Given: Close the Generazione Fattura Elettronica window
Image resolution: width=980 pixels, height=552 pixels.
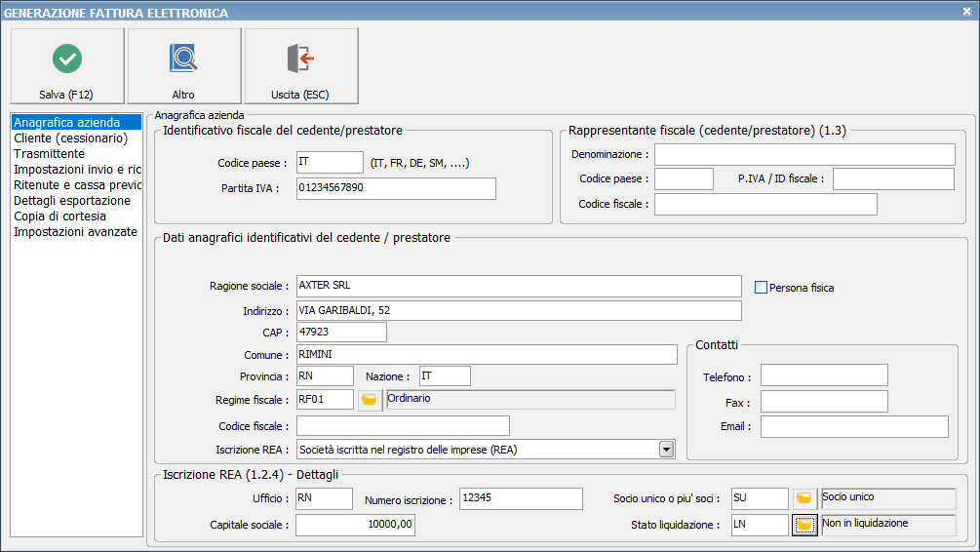Looking at the screenshot, I should pos(966,12).
